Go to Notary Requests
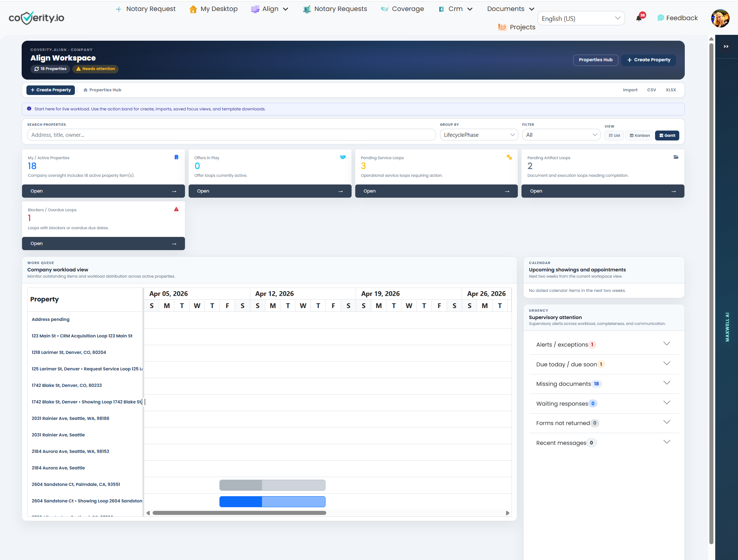The width and height of the screenshot is (738, 560). (335, 9)
